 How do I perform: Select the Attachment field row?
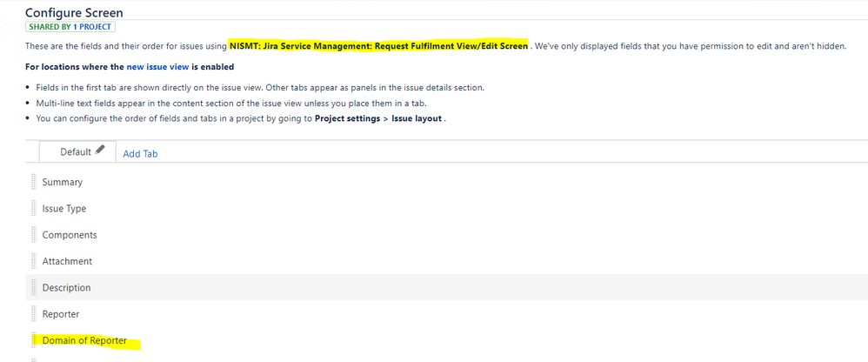tap(447, 261)
